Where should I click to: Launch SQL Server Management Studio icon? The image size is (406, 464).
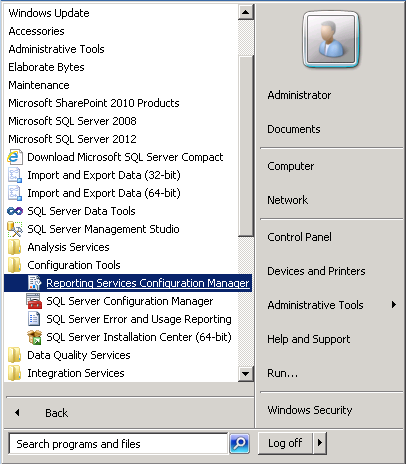click(x=15, y=229)
